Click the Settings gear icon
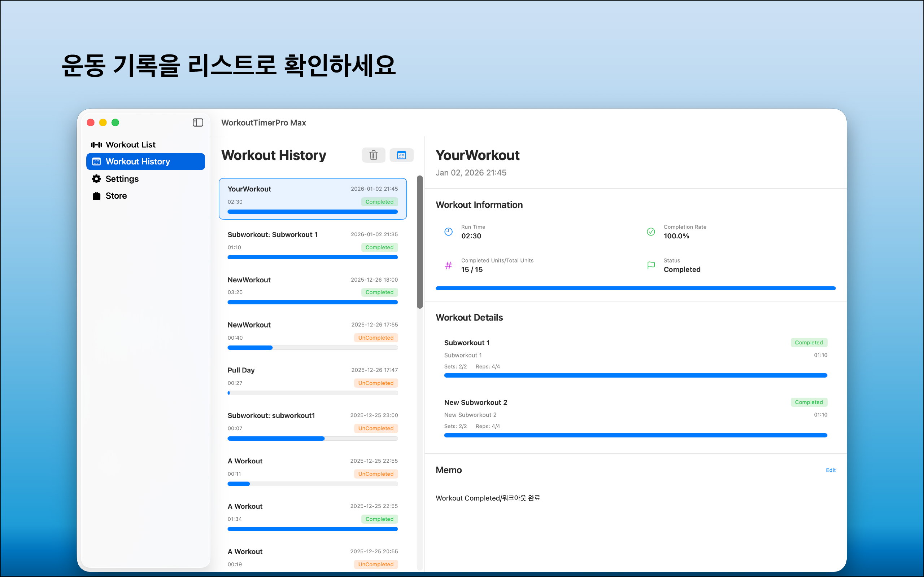Viewport: 924px width, 577px height. pos(96,179)
